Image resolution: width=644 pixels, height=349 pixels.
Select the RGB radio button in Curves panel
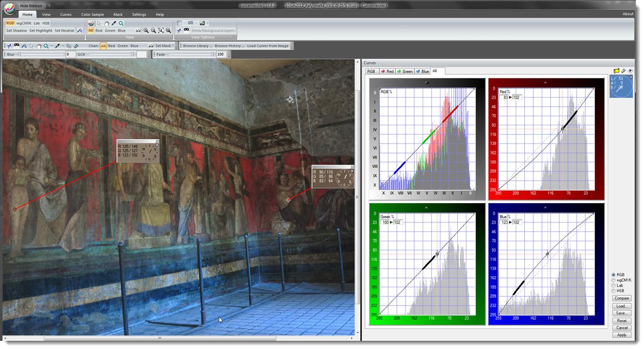click(x=613, y=275)
